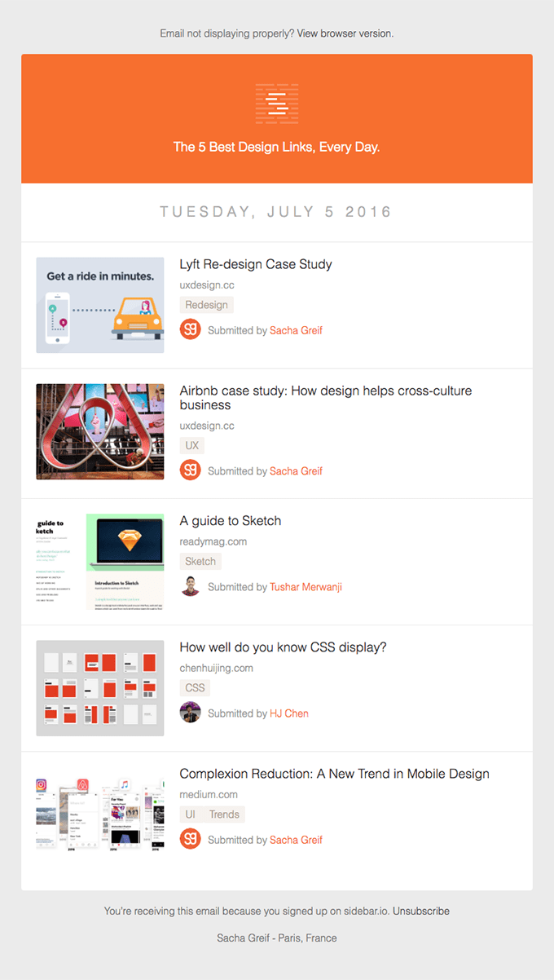The image size is (554, 980).
Task: Click HJ Chen's profile avatar
Action: click(190, 713)
